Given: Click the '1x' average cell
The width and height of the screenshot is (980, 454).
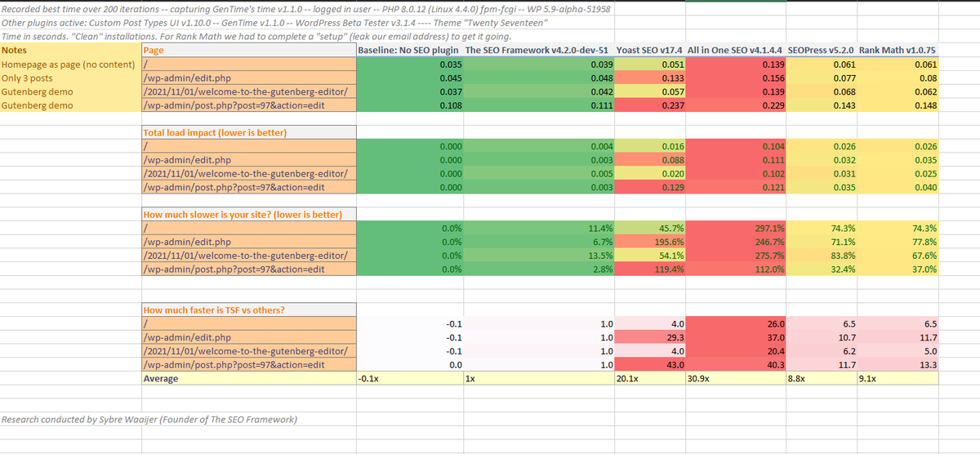Looking at the screenshot, I should pos(537,379).
